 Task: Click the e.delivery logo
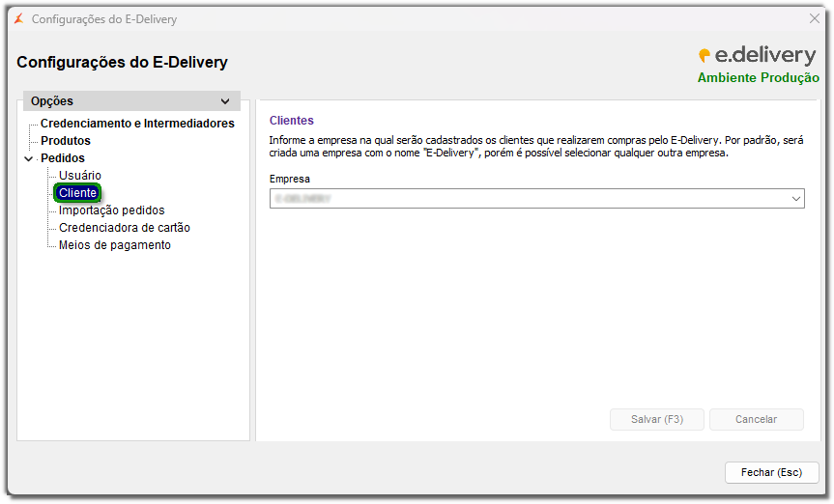tap(758, 56)
